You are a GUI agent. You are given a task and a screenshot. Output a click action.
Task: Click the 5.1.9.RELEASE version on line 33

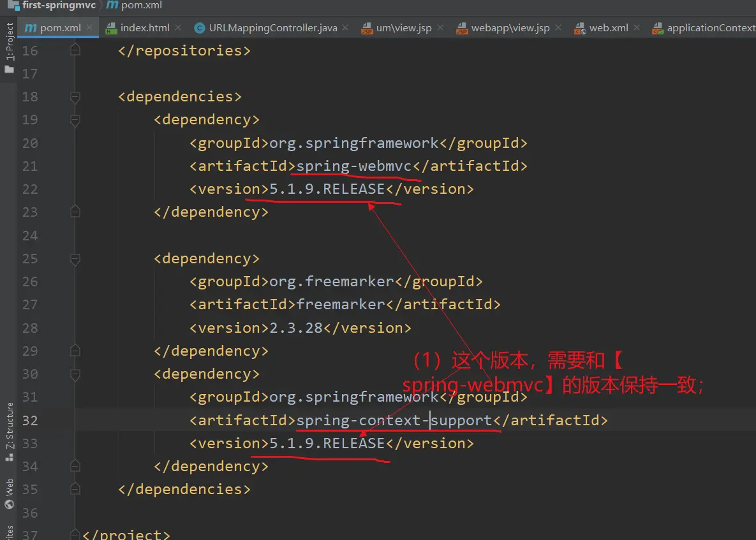[327, 443]
